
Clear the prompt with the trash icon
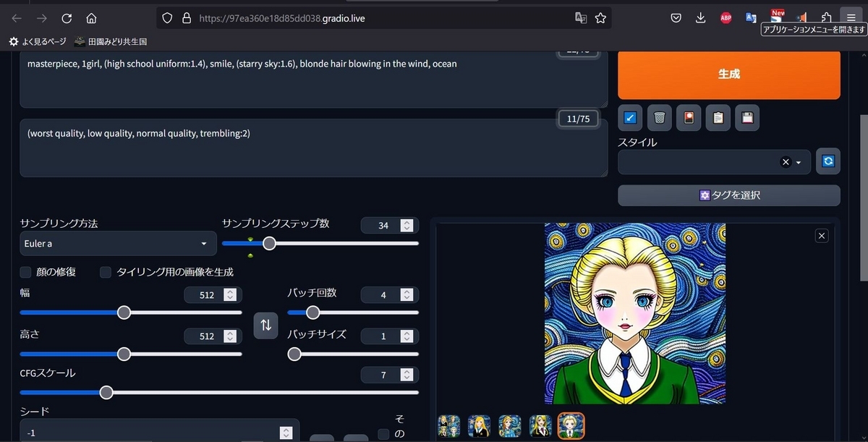pyautogui.click(x=659, y=117)
